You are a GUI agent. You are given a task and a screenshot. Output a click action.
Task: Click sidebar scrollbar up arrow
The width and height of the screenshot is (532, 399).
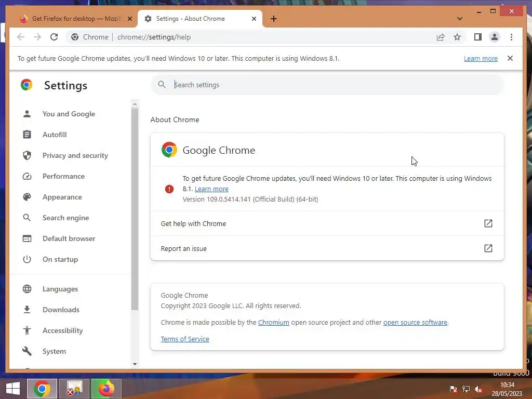click(x=135, y=104)
